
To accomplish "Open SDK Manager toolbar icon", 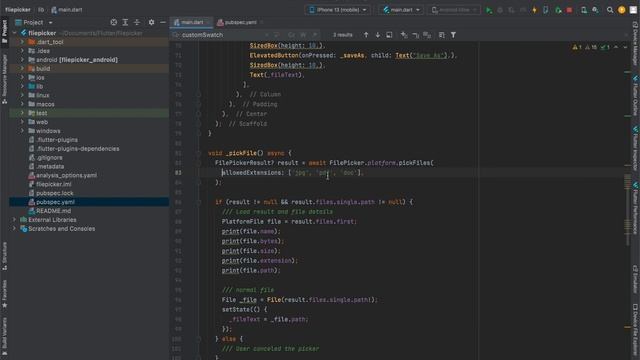I will click(596, 10).
